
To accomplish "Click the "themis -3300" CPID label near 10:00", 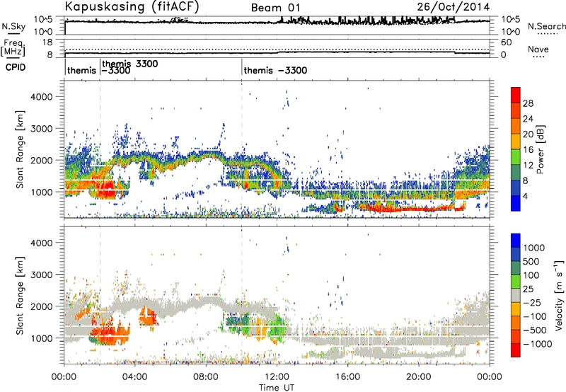I will coord(275,70).
